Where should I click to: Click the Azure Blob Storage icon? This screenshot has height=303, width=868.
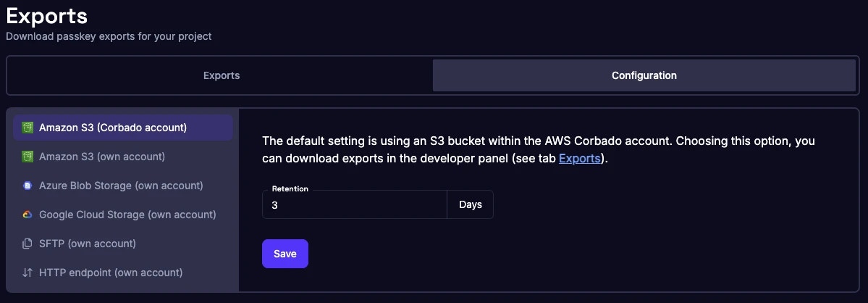[x=28, y=186]
